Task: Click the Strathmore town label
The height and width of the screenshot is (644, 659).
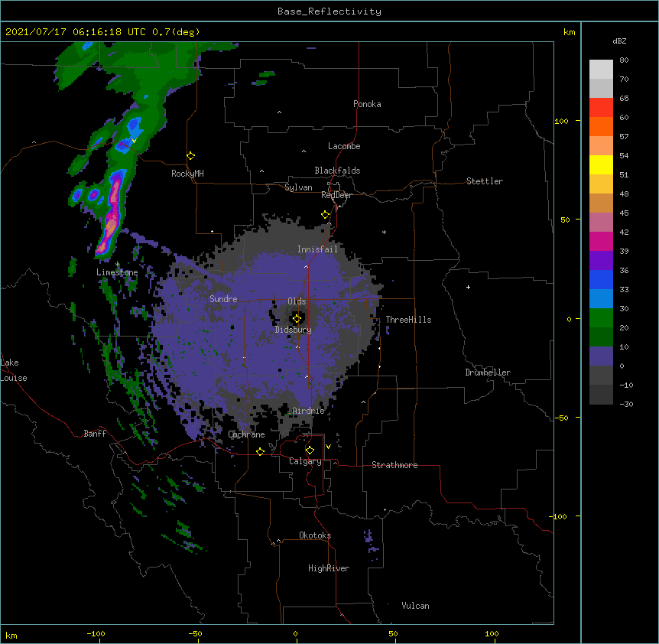Action: [394, 465]
